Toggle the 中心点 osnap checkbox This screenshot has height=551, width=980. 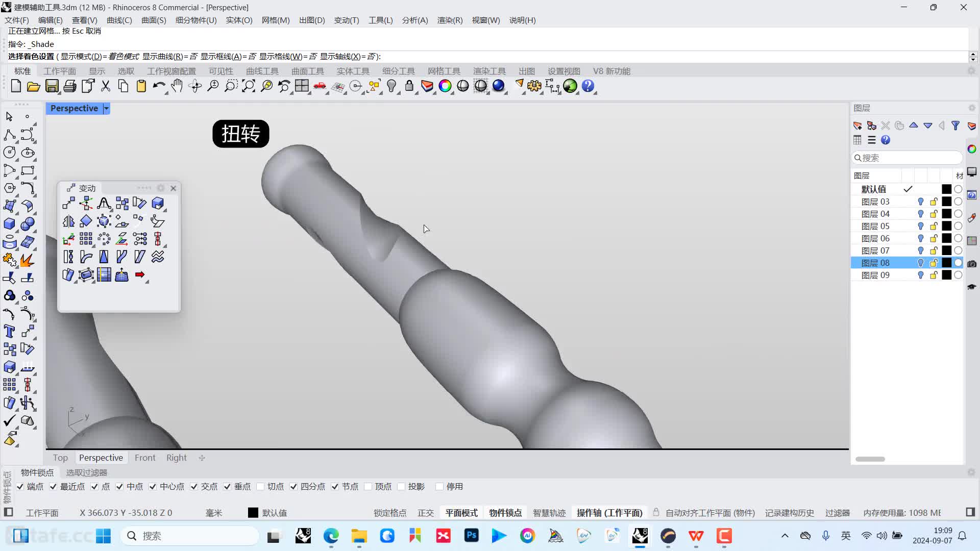pyautogui.click(x=153, y=487)
